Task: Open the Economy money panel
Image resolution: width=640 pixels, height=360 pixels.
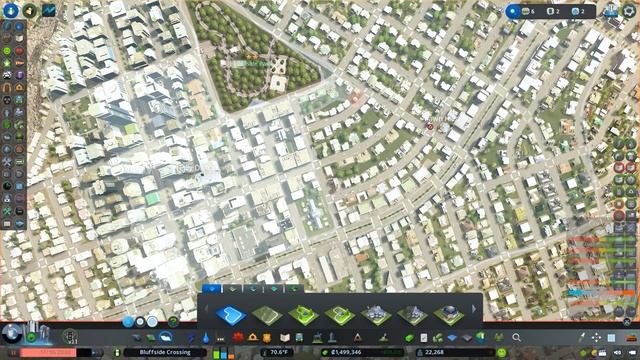Action: [409, 338]
